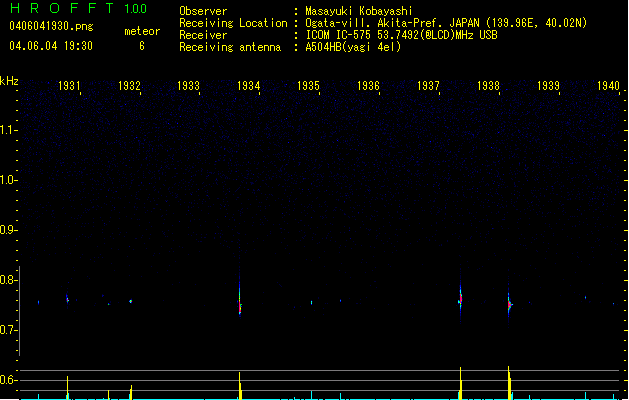Click the 1932 time marker
Screen dimensions: 629x400
click(129, 86)
